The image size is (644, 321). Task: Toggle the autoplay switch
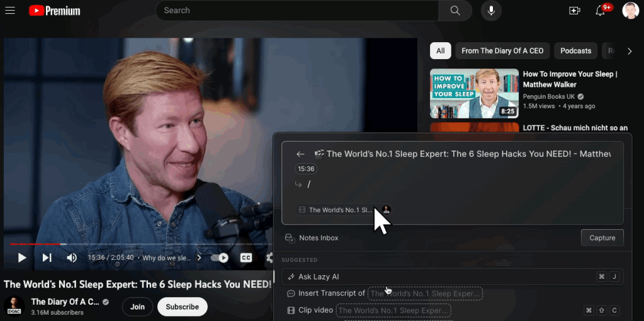pyautogui.click(x=220, y=257)
